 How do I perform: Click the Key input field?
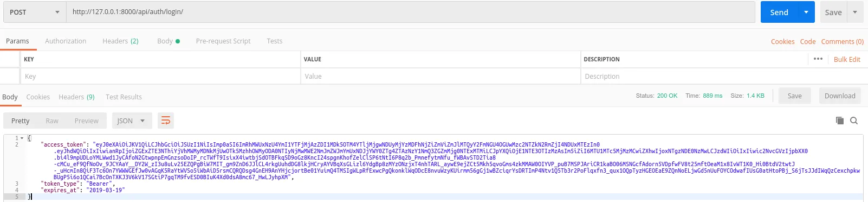(160, 77)
